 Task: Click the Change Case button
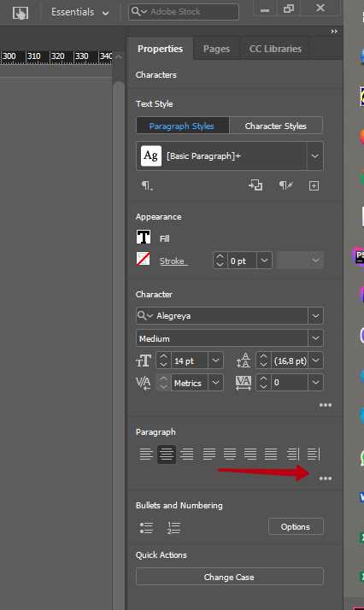[230, 577]
